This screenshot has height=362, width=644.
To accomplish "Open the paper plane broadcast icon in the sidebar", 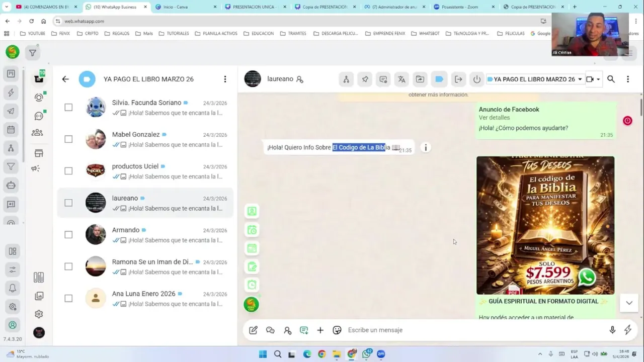I will pyautogui.click(x=11, y=111).
